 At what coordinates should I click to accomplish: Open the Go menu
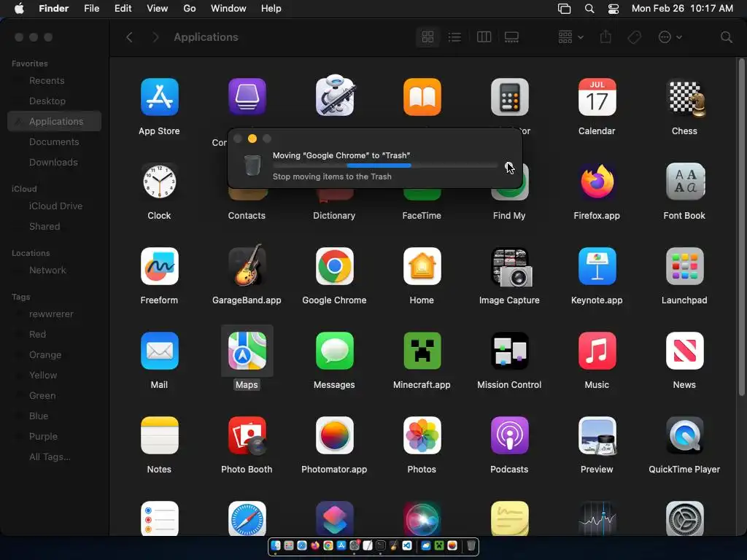tap(190, 9)
